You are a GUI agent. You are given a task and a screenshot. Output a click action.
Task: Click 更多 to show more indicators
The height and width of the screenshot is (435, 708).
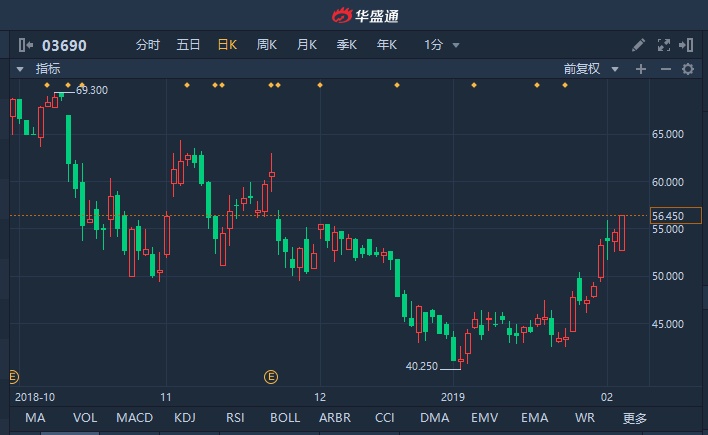click(635, 418)
